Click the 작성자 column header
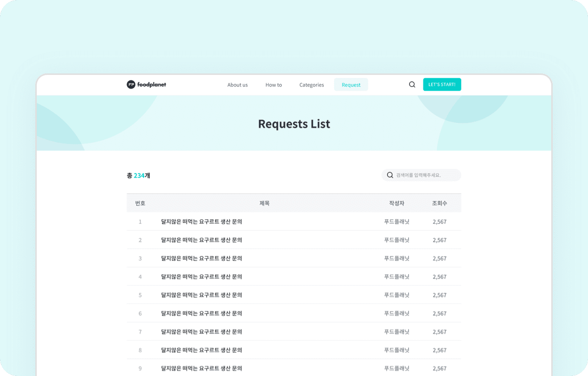This screenshot has height=376, width=588. click(396, 203)
